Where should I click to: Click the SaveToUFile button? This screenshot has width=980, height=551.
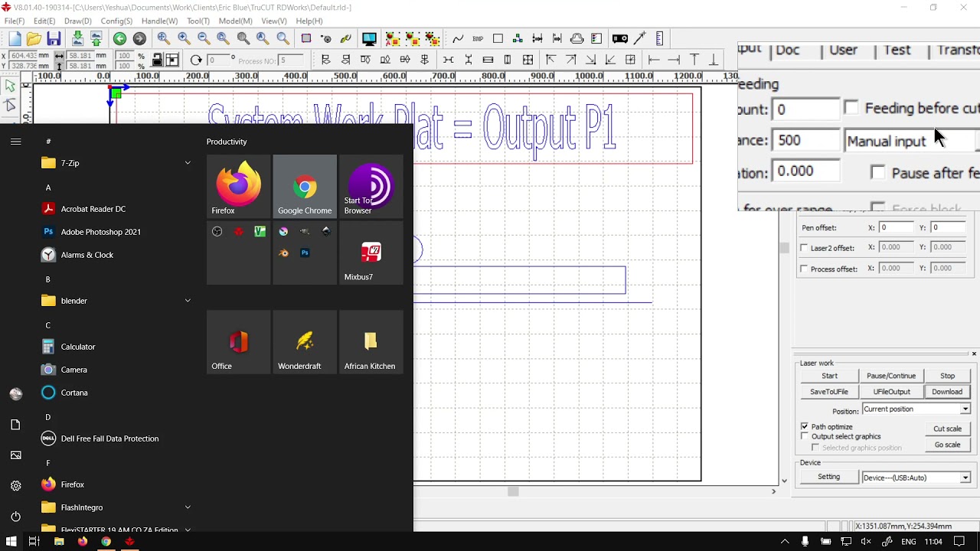tap(829, 392)
